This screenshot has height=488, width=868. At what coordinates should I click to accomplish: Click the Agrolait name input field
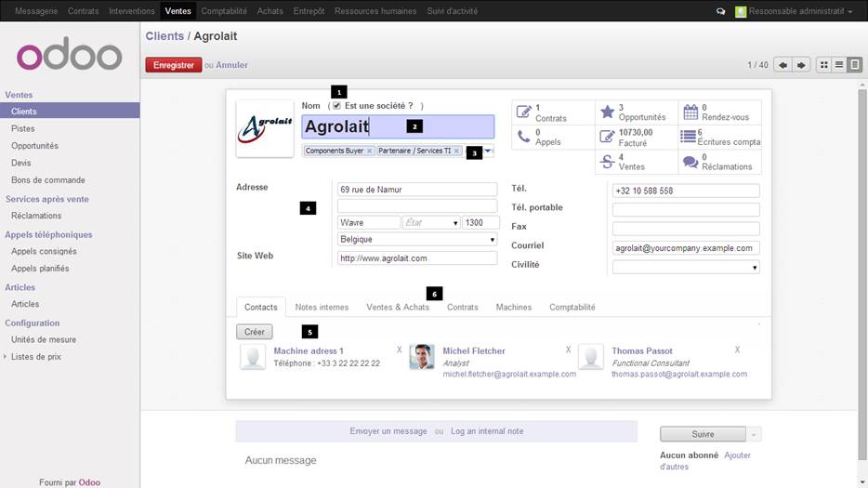point(398,126)
